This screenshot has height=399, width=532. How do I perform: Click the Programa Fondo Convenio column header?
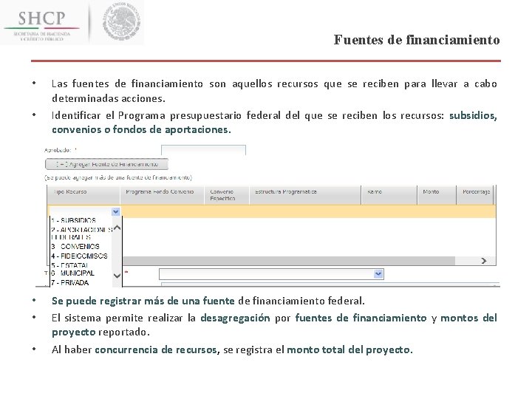pos(162,195)
